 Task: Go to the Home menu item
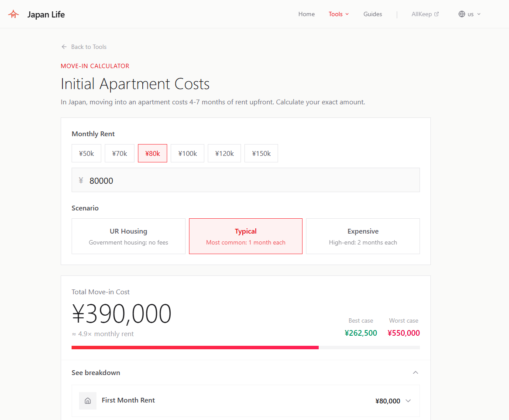pos(306,14)
